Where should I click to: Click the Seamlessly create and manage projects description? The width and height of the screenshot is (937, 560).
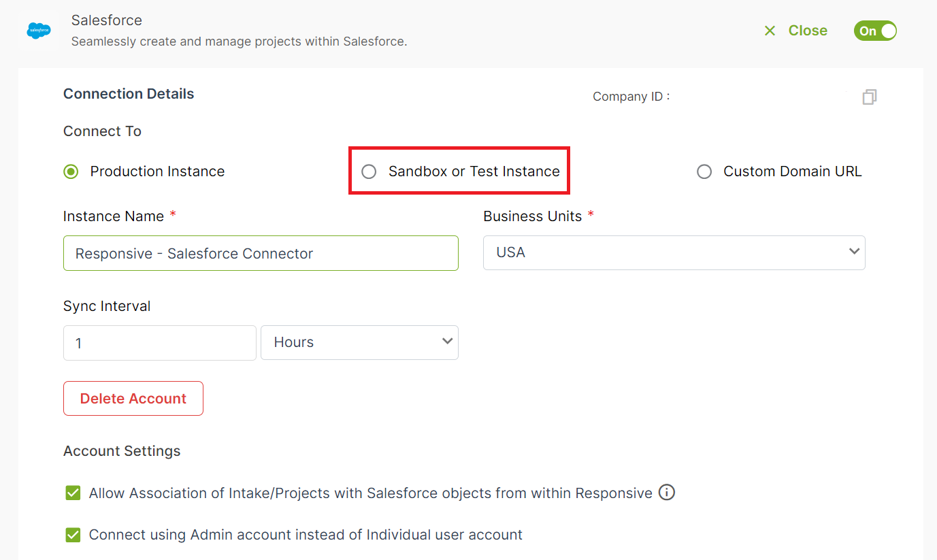click(x=240, y=42)
